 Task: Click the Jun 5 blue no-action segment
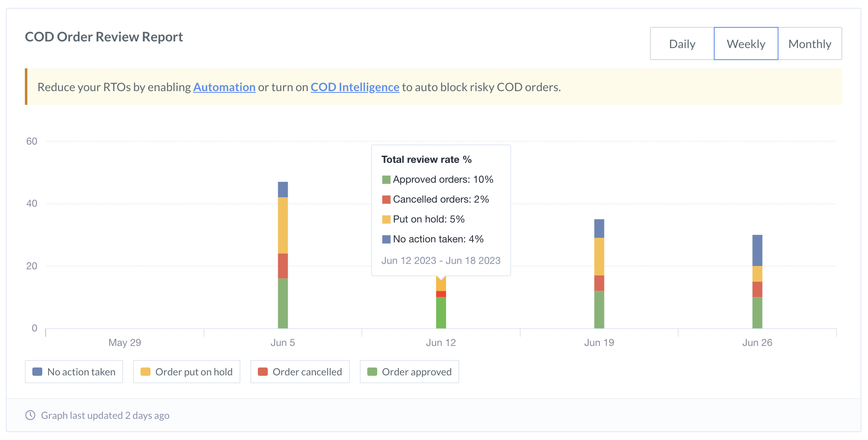[283, 189]
